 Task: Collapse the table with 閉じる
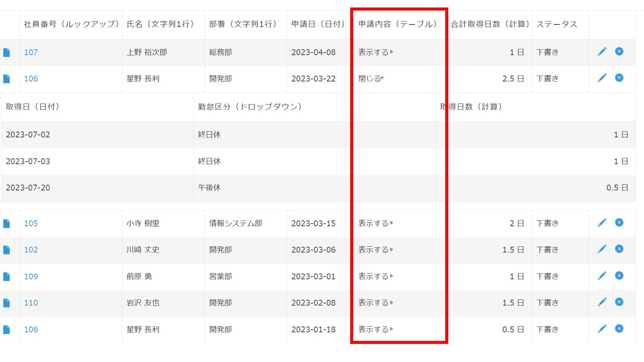[x=371, y=78]
